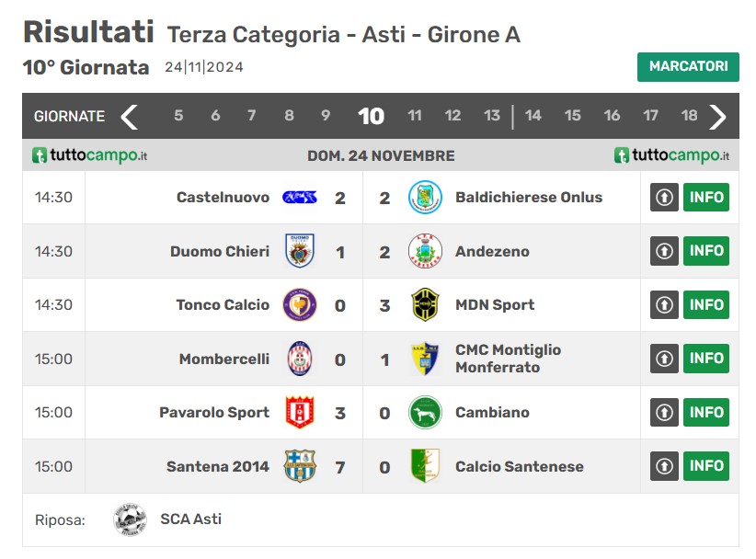Viewport: 756px width, 559px height.
Task: Expand details arrow for Tonco Calcio match
Action: coord(664,305)
